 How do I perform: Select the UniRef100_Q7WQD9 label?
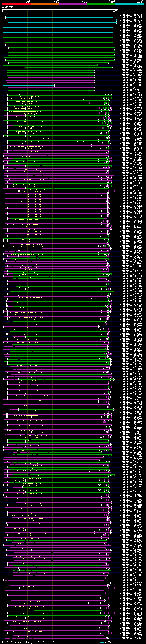click(131, 70)
